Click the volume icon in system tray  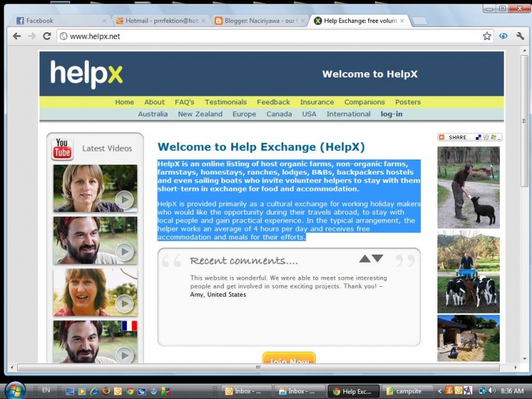(493, 390)
